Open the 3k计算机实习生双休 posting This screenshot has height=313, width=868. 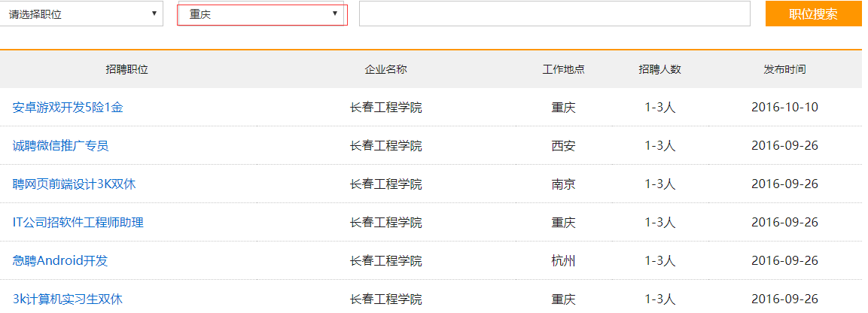68,299
